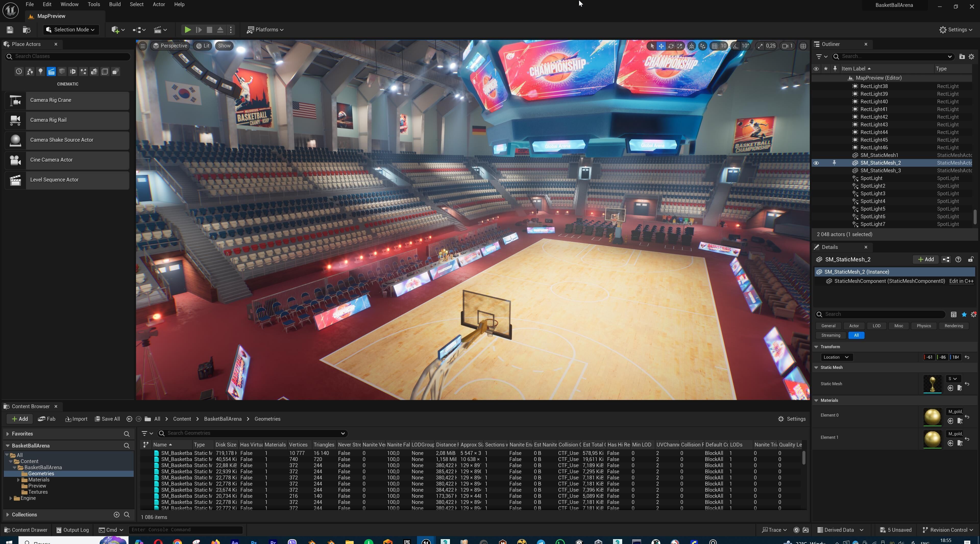Click the Outliner new folder icon
The height and width of the screenshot is (544, 980).
(x=962, y=56)
